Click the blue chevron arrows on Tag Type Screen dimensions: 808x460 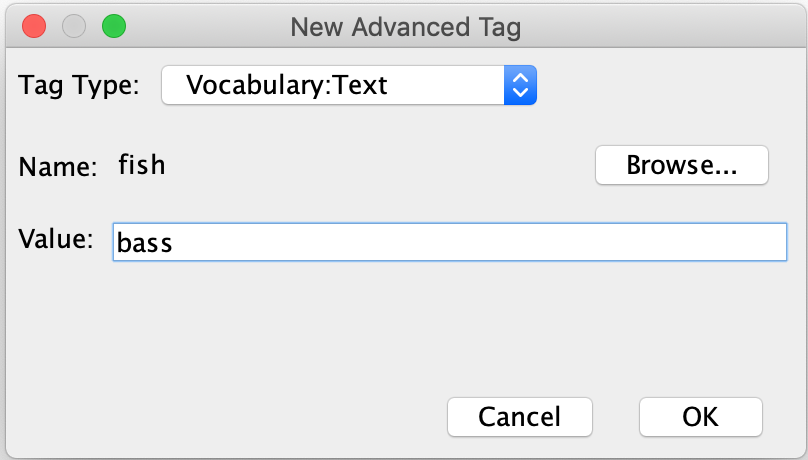(519, 86)
